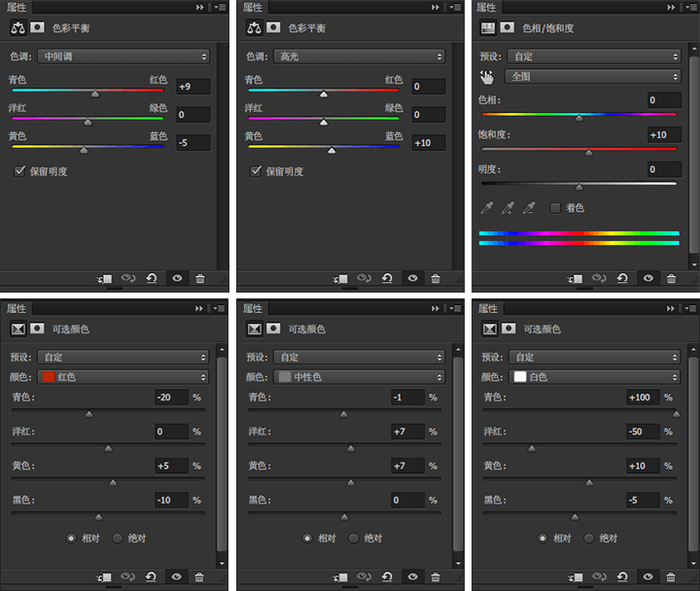Click Color Balance scales icon in highlights panel

tap(254, 28)
